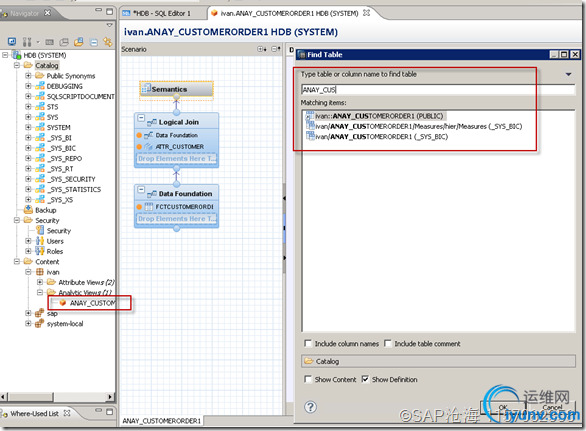Select the _SYS_REPO schema label

(x=64, y=158)
